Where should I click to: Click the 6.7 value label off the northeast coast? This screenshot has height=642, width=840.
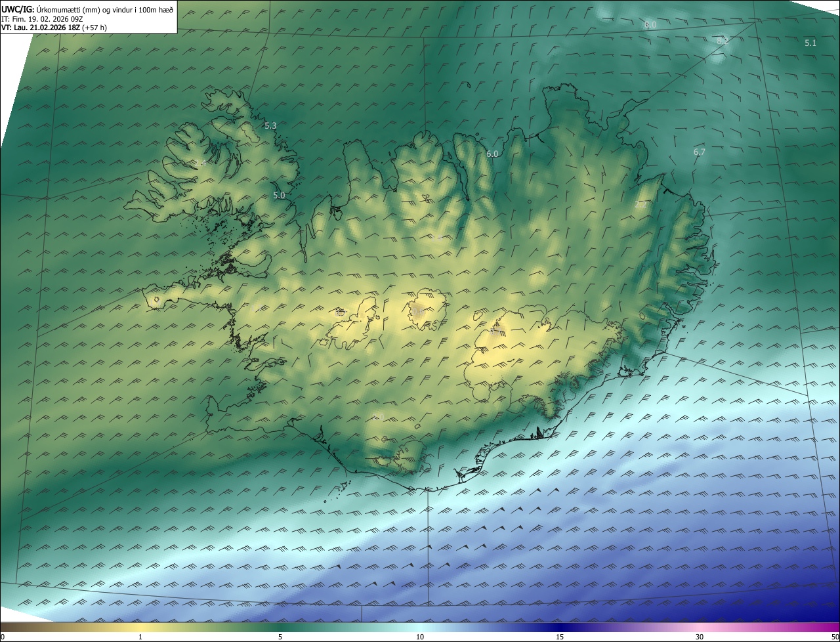pyautogui.click(x=700, y=152)
